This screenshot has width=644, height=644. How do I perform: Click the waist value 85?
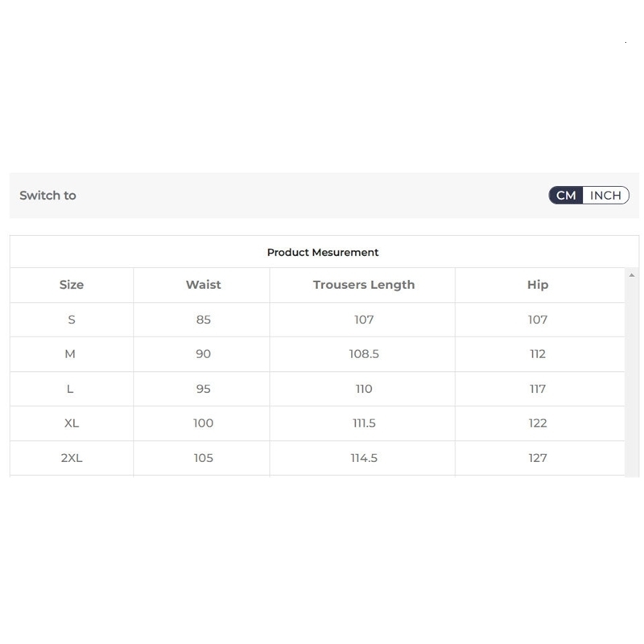(203, 320)
